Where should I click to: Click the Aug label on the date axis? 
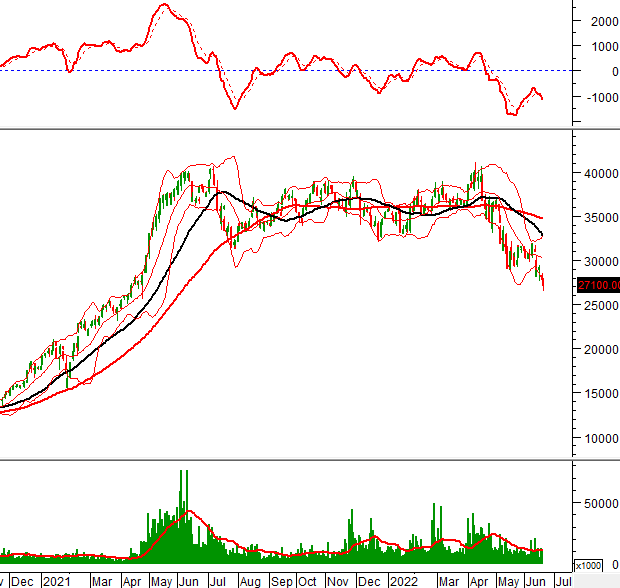(x=249, y=580)
